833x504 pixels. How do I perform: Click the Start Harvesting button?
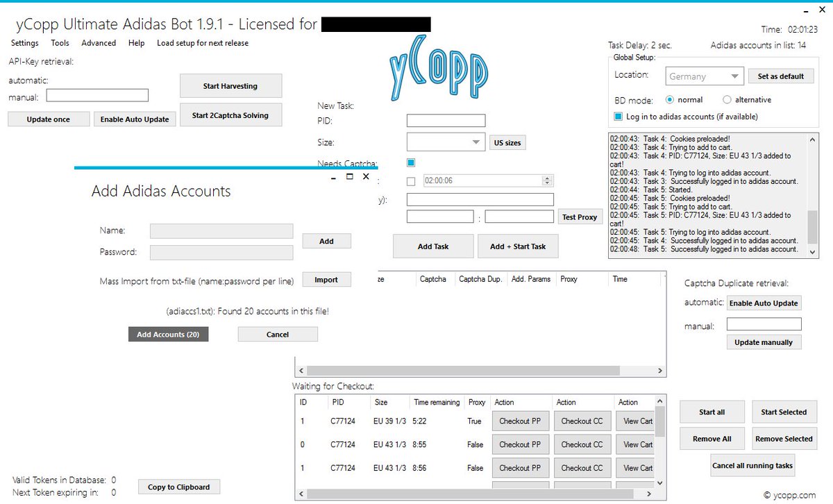click(230, 86)
